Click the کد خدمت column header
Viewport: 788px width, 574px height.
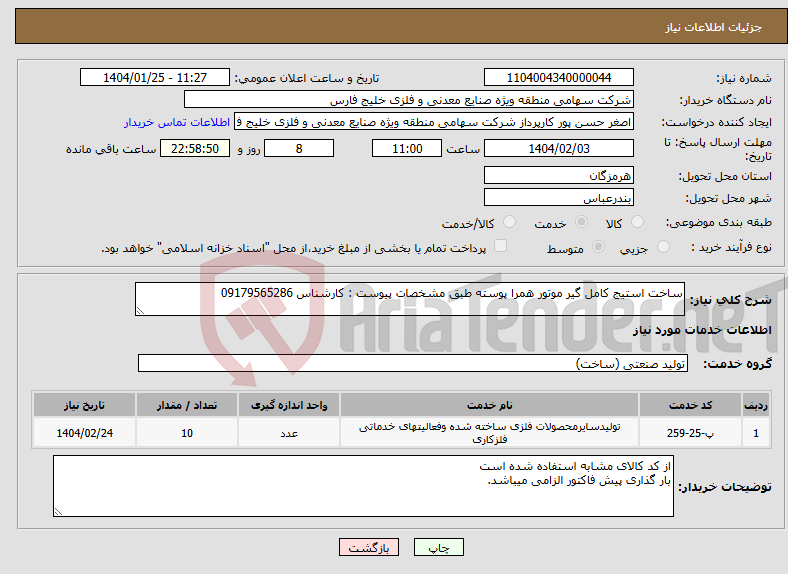(x=691, y=405)
